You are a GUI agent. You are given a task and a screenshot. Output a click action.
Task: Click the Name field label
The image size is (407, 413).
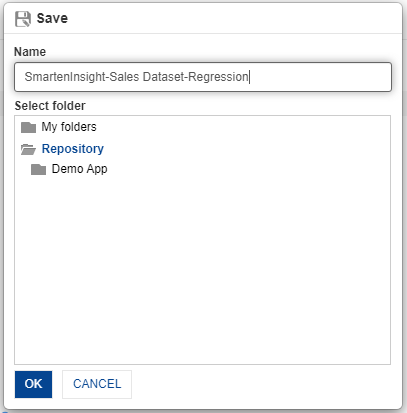tap(30, 52)
